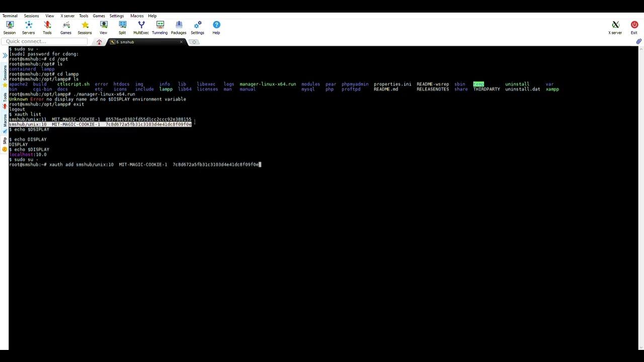Click the Sessions star toolbar icon
This screenshot has height=362, width=644.
(x=85, y=28)
